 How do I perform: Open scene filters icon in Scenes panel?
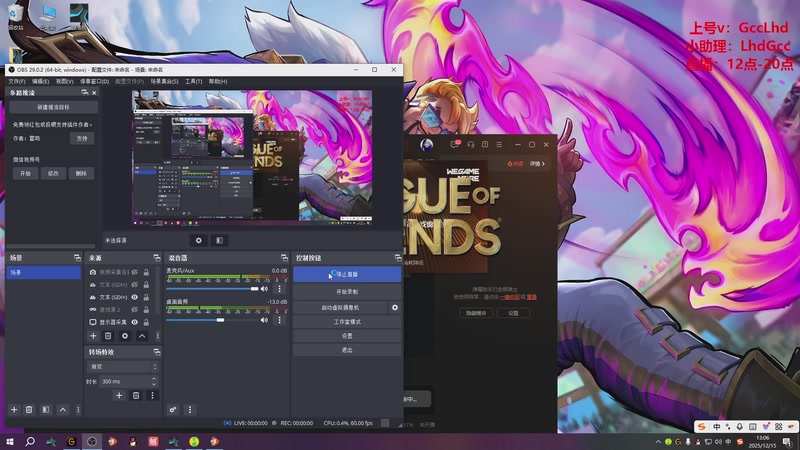[46, 409]
